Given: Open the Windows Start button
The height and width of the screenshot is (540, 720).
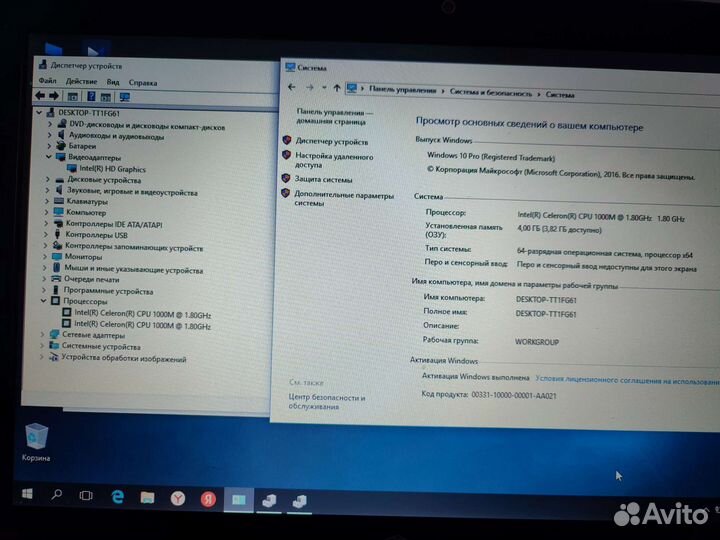Looking at the screenshot, I should [x=27, y=494].
